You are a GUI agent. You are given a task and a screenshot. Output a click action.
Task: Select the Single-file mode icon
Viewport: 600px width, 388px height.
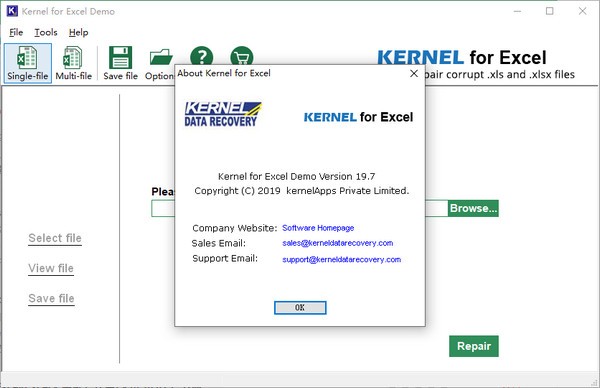point(28,63)
